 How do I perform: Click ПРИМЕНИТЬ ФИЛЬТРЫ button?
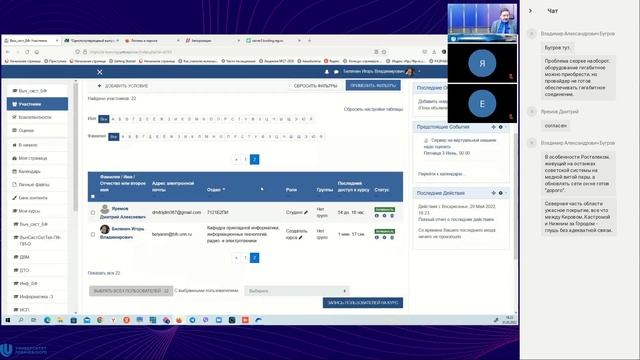coord(373,86)
